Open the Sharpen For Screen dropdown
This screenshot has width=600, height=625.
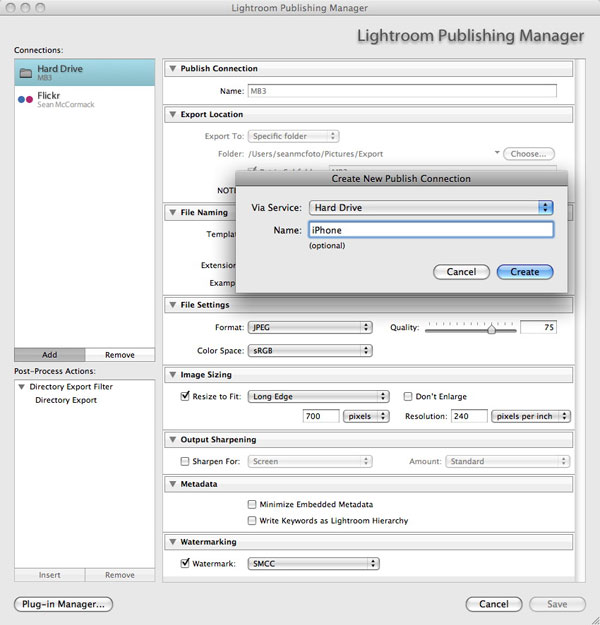[x=310, y=461]
